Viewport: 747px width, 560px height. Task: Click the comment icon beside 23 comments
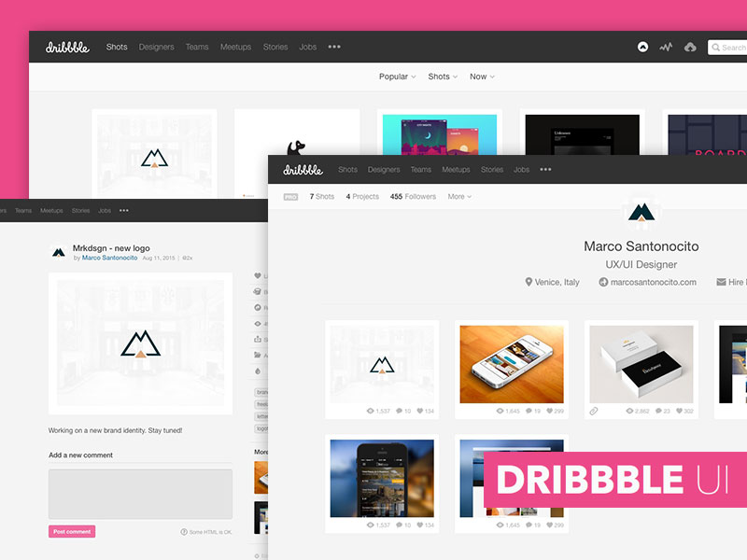[659, 411]
